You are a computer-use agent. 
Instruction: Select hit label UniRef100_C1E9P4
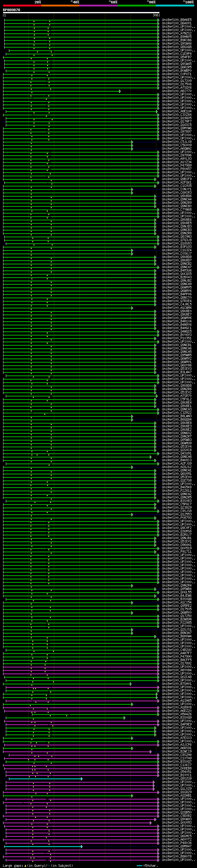(177, 54)
